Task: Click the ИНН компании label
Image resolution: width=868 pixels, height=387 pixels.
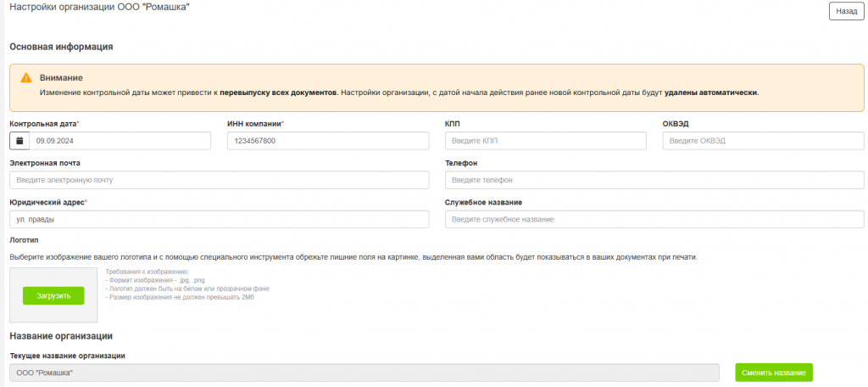Action: click(x=255, y=124)
